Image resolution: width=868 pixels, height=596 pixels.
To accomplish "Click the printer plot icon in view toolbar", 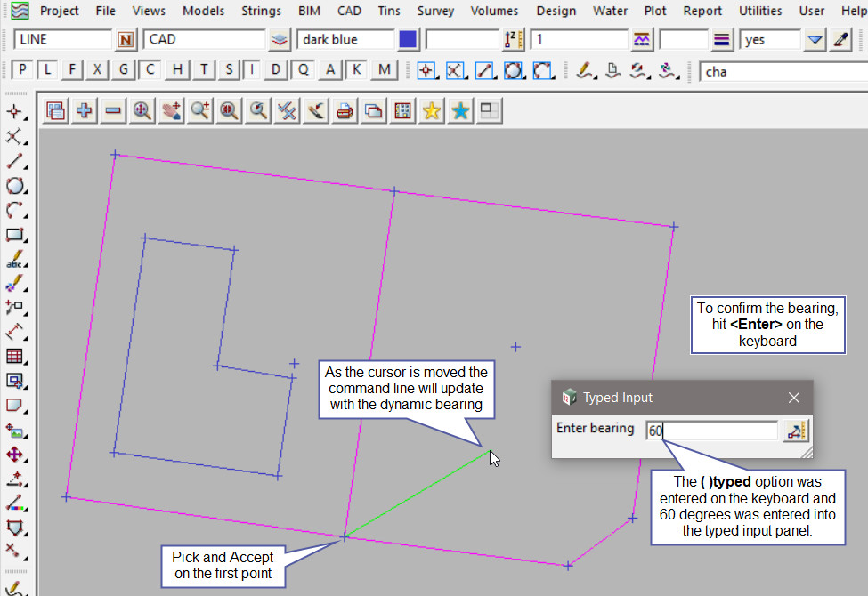I will click(x=345, y=111).
